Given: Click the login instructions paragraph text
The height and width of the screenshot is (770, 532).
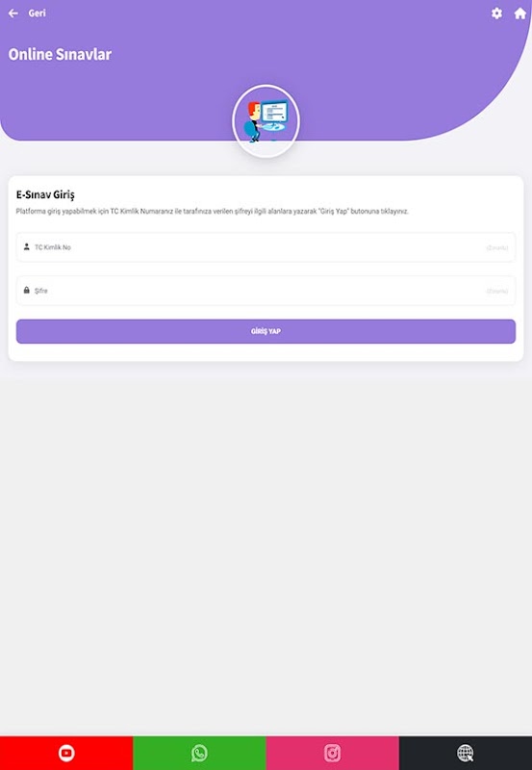Looking at the screenshot, I should [212, 211].
